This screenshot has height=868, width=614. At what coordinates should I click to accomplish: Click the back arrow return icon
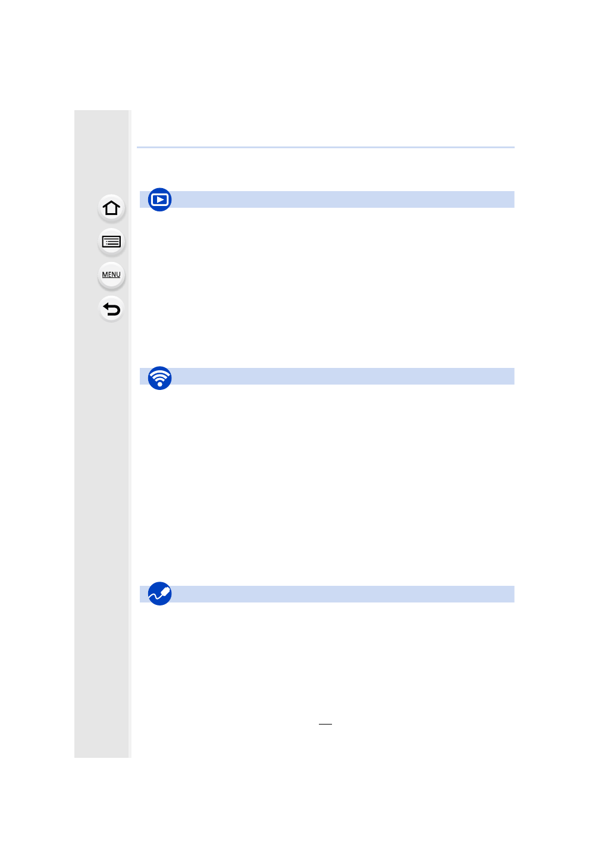tap(111, 309)
